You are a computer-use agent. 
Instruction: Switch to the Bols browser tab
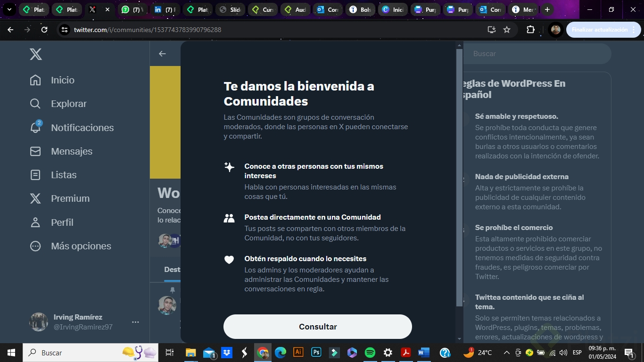(360, 9)
